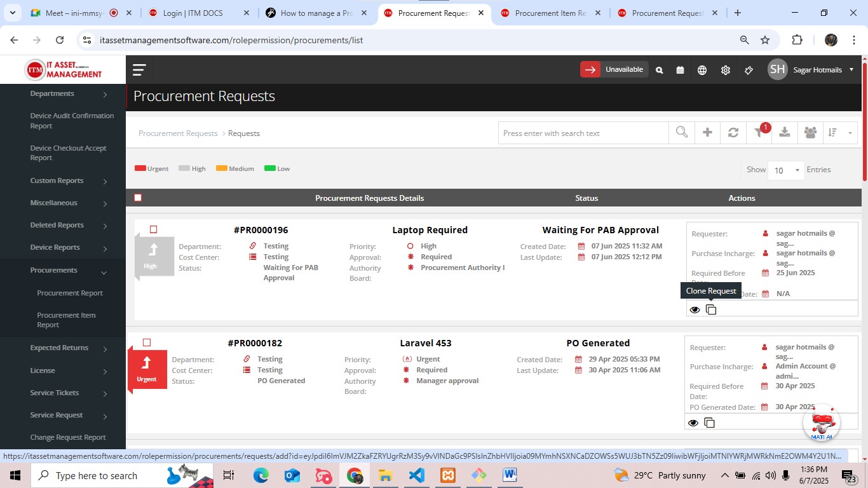868x488 pixels.
Task: Add a new procurement request
Action: pyautogui.click(x=707, y=133)
